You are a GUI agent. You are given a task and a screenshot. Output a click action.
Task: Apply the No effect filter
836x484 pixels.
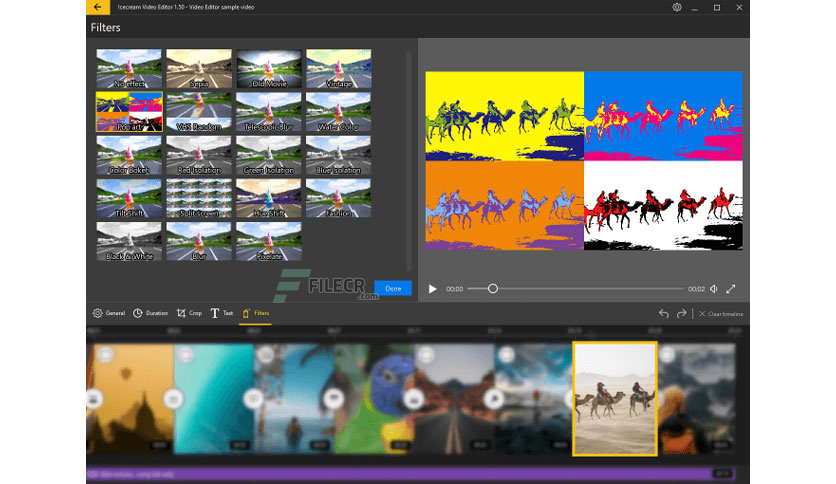[129, 69]
